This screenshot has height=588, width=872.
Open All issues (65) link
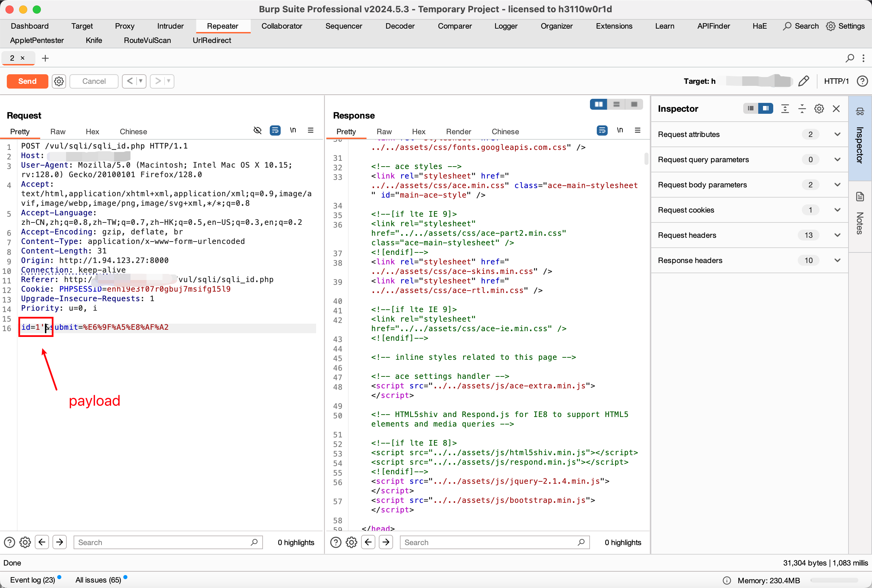click(x=98, y=580)
